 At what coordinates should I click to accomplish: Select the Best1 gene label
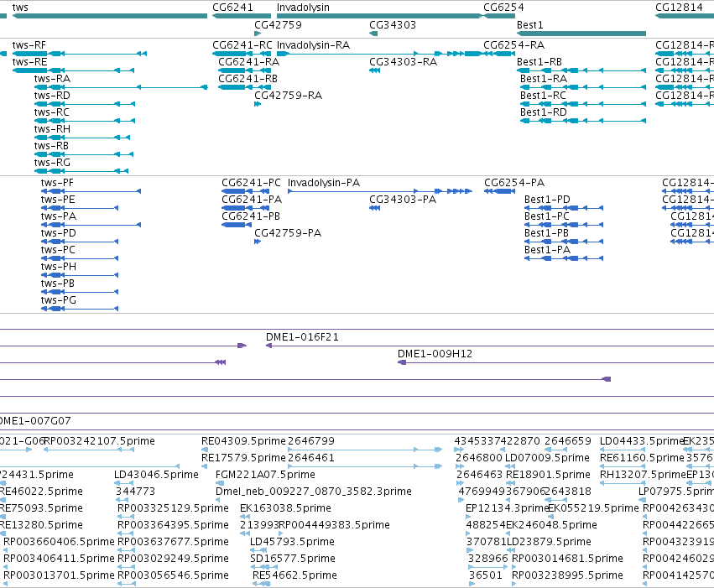point(530,24)
